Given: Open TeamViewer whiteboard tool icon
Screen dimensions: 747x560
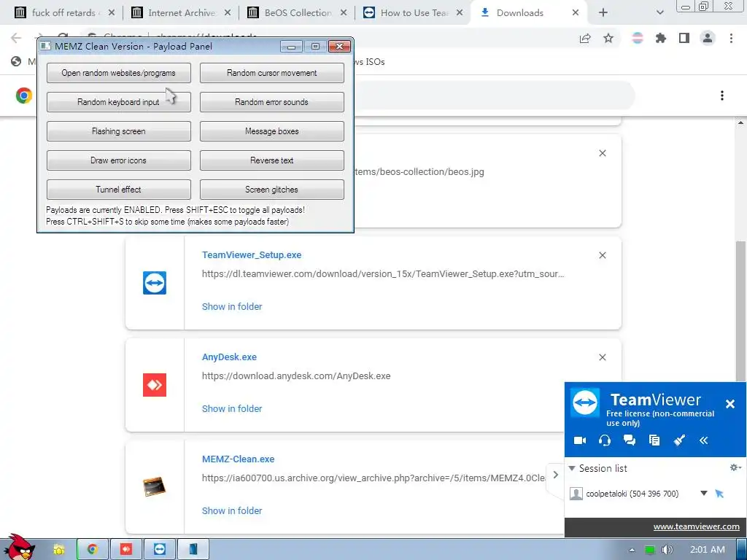Looking at the screenshot, I should click(x=679, y=440).
